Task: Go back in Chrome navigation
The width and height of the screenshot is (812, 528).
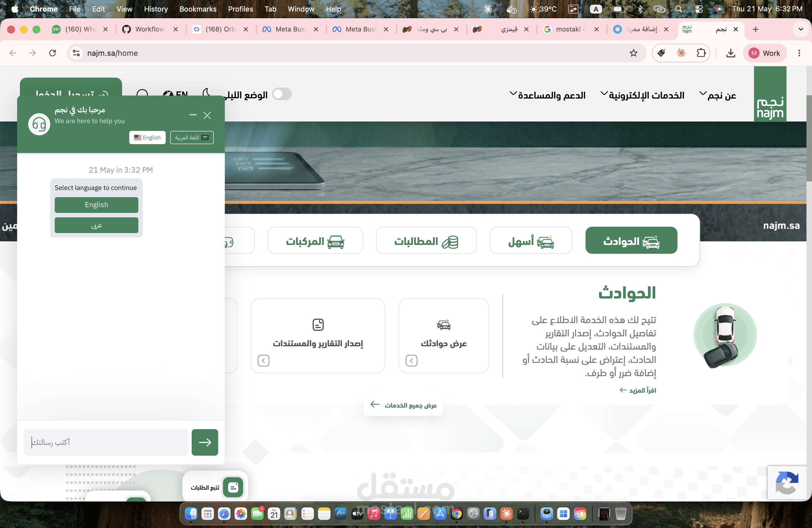Action: point(13,53)
